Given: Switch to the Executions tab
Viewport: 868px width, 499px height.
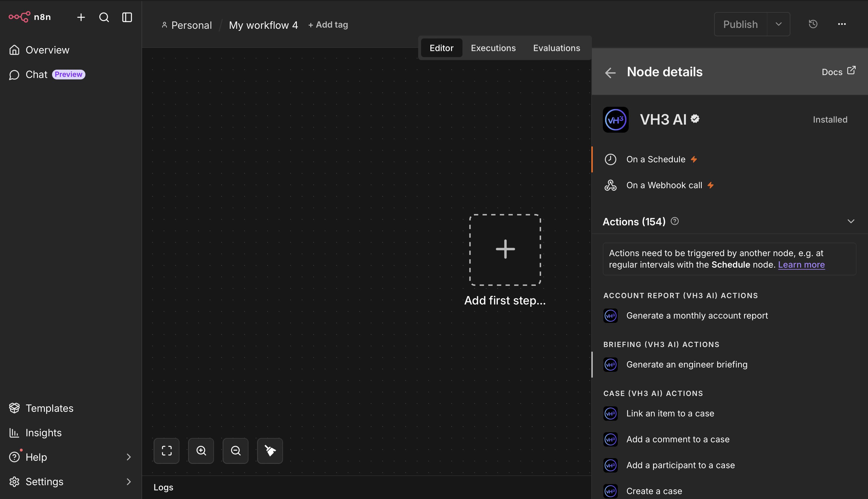Looking at the screenshot, I should click(493, 48).
